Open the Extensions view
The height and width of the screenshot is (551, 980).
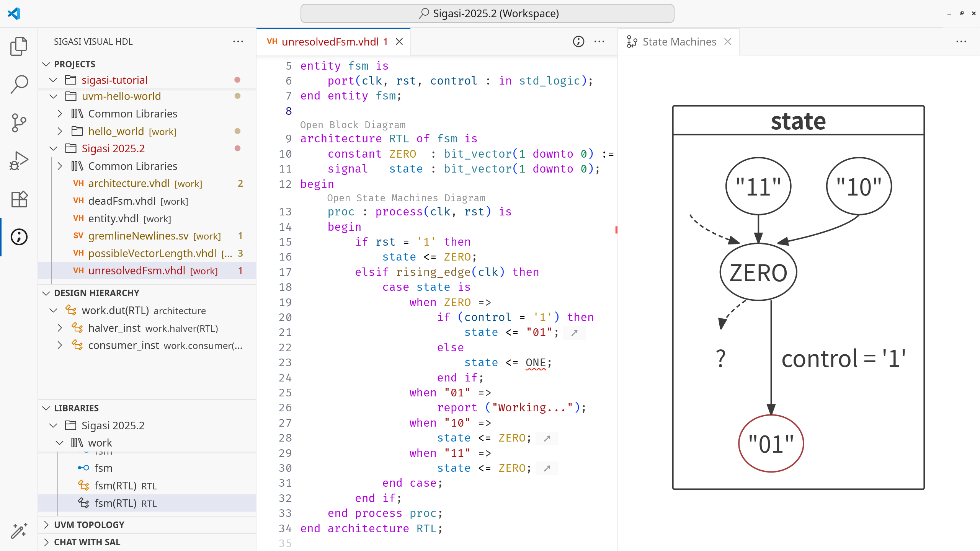point(19,199)
